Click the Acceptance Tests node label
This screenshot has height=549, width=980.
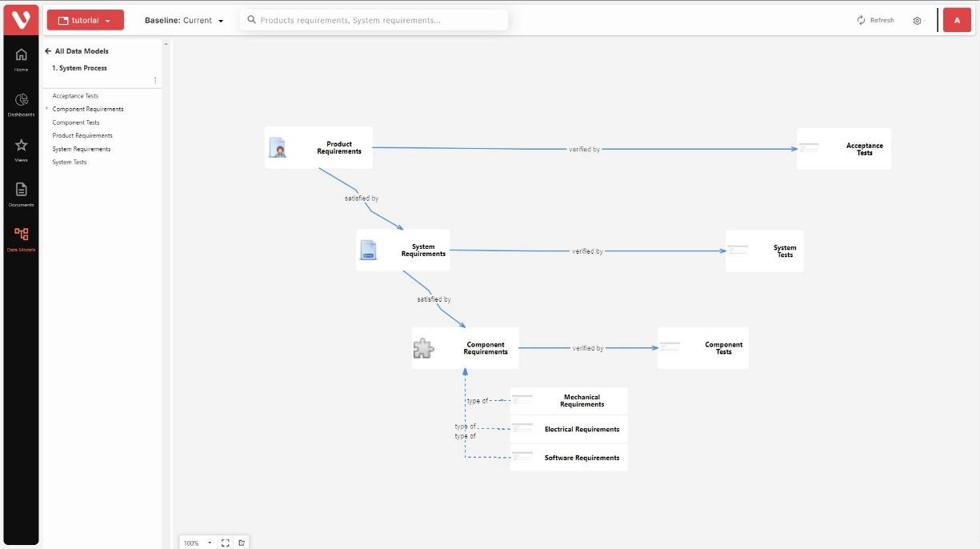pyautogui.click(x=865, y=149)
